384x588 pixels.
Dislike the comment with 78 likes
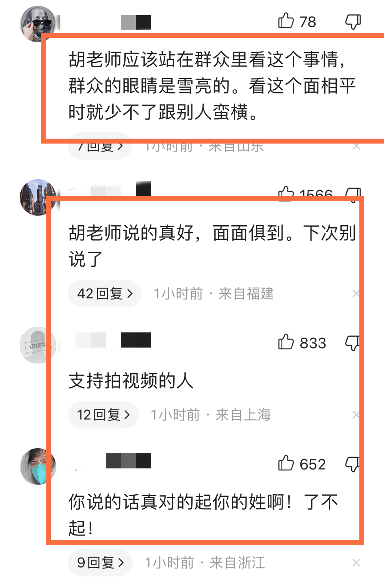[353, 22]
